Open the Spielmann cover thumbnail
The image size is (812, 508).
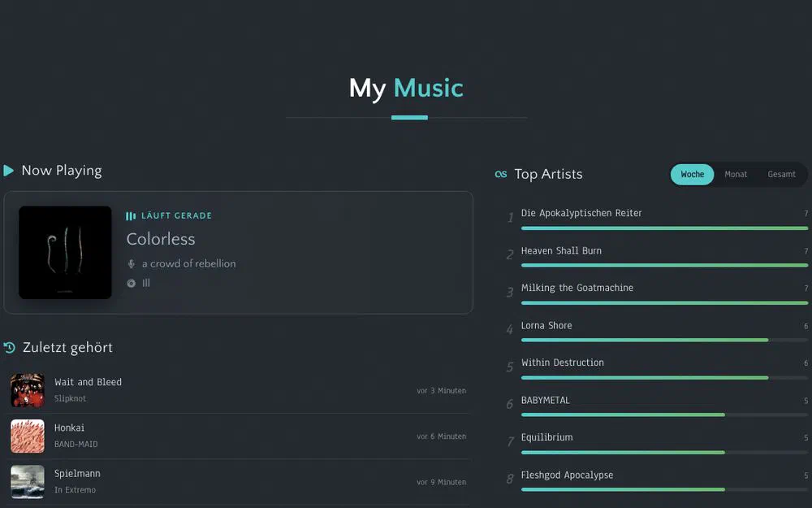tap(28, 481)
